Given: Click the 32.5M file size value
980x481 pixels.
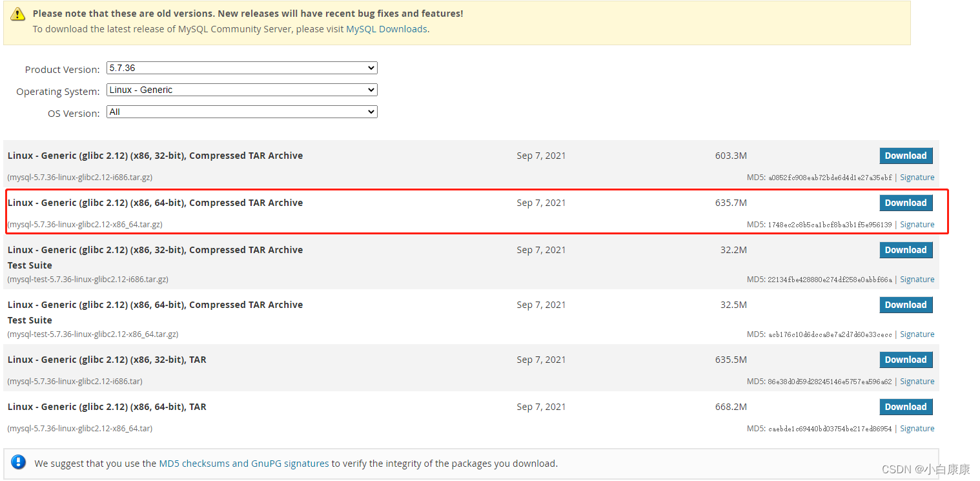Looking at the screenshot, I should click(x=733, y=305).
